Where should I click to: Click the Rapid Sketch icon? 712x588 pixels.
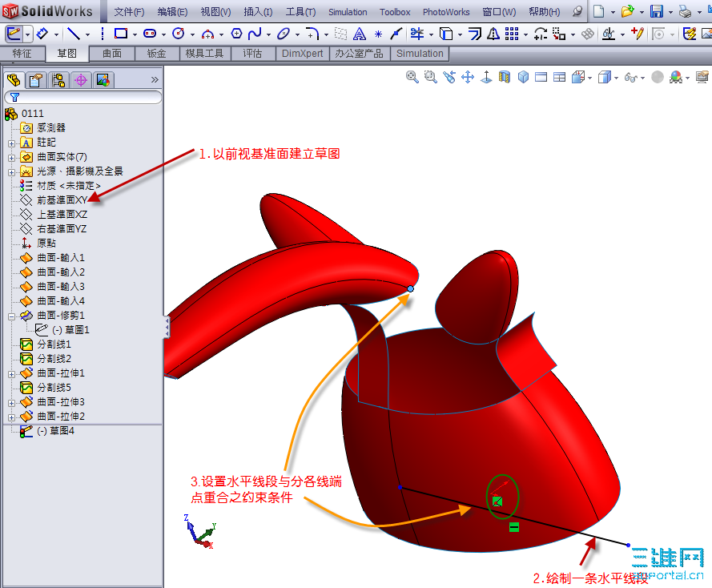coord(690,34)
